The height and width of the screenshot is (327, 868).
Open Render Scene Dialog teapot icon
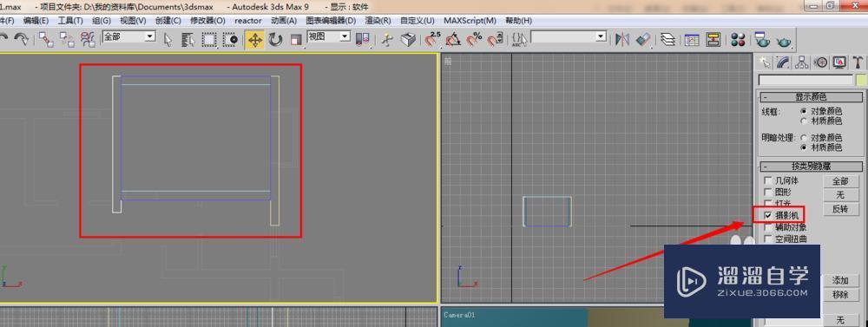pyautogui.click(x=763, y=39)
